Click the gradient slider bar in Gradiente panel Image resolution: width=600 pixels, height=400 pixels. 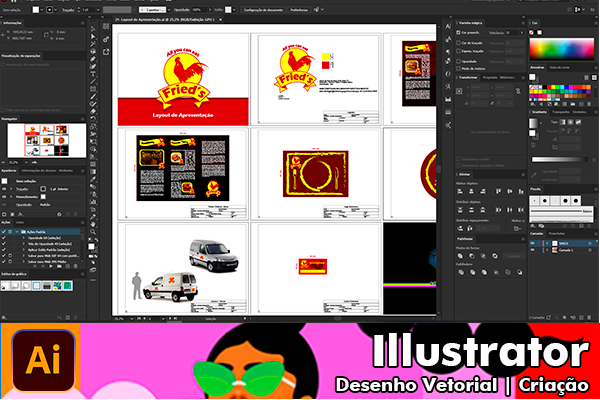tap(559, 159)
